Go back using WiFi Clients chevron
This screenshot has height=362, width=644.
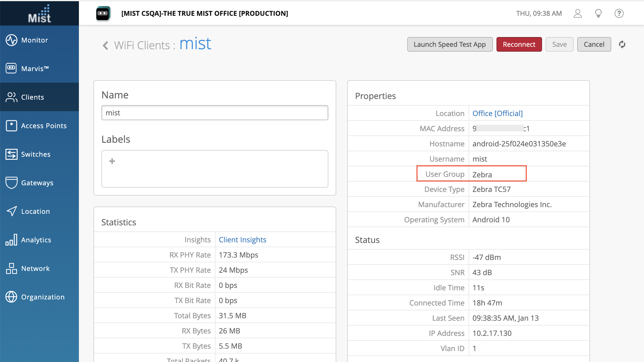coord(105,46)
